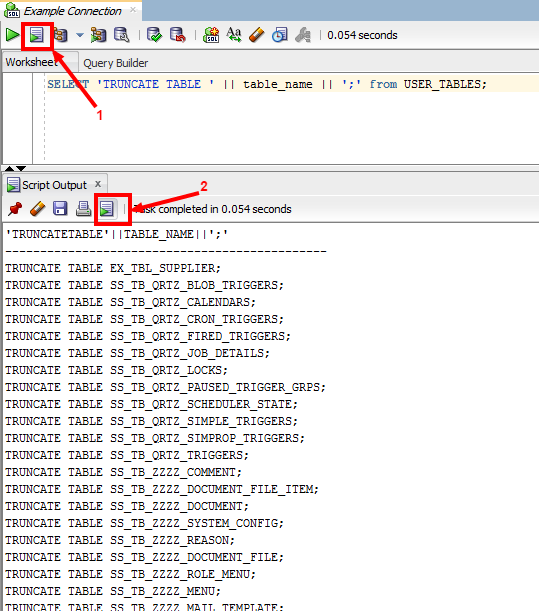Screen dimensions: 539x611
Task: Click the line ending SS_TB_ZZZZ_ROLE_MENU;
Action: [130, 574]
